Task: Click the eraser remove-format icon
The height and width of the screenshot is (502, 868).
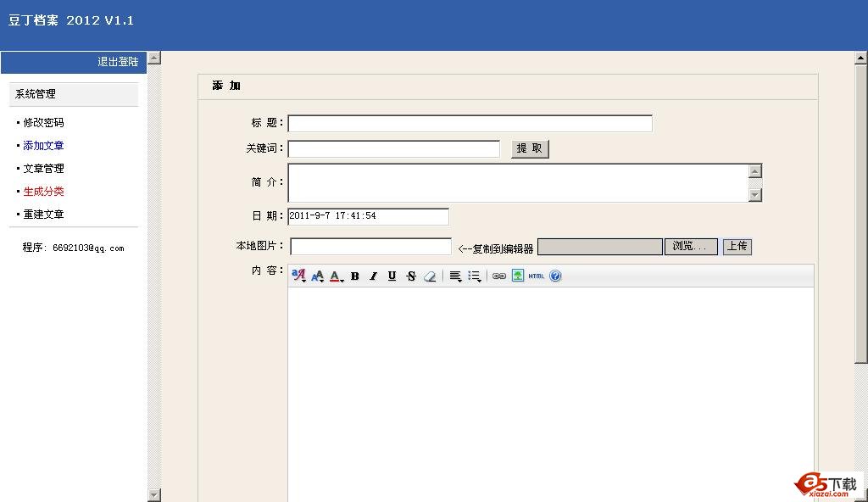Action: (x=430, y=276)
